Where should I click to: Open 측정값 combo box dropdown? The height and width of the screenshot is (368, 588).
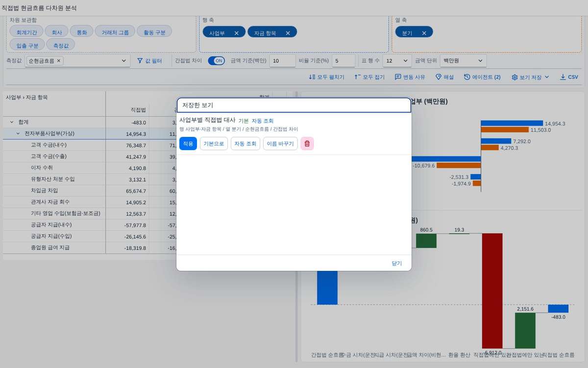123,61
